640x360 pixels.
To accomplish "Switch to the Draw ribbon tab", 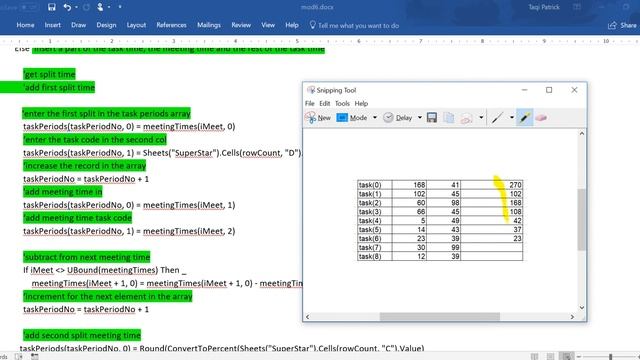I will pyautogui.click(x=78, y=25).
